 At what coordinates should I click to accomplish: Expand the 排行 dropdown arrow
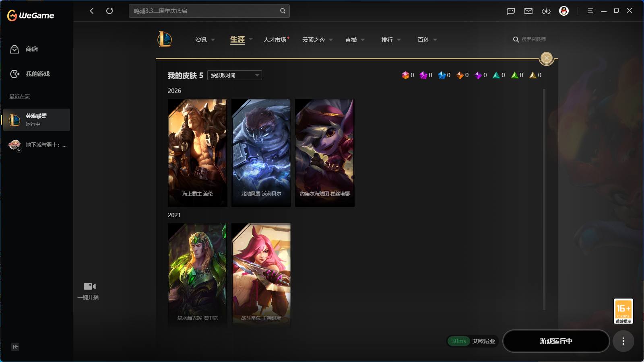(399, 40)
